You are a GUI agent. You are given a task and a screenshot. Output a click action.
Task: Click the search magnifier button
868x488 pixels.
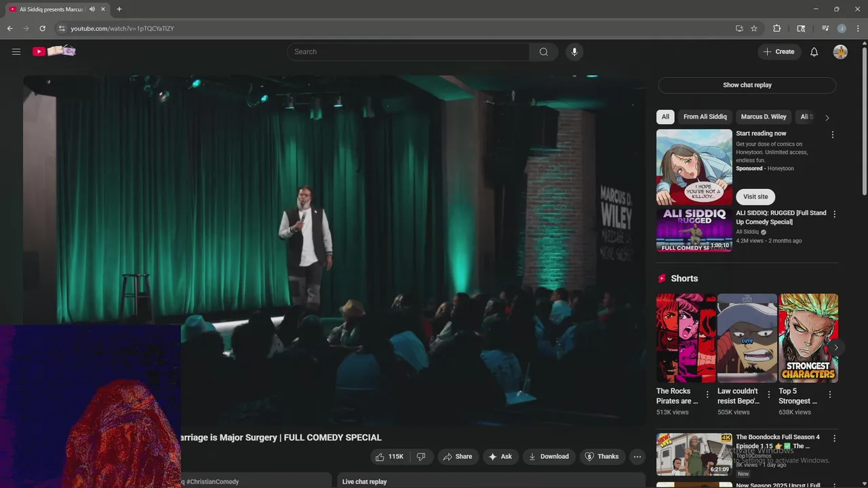(544, 52)
